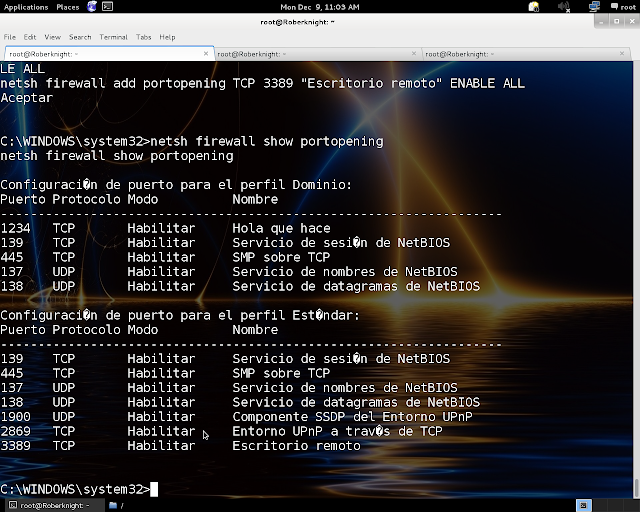Click the 'perfil Estándar' configuration heading

(180, 316)
